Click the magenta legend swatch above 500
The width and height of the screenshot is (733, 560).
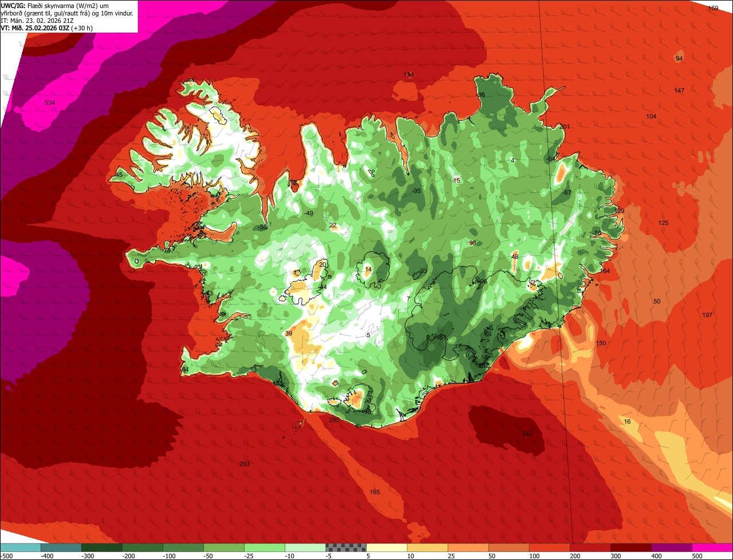tap(712, 547)
